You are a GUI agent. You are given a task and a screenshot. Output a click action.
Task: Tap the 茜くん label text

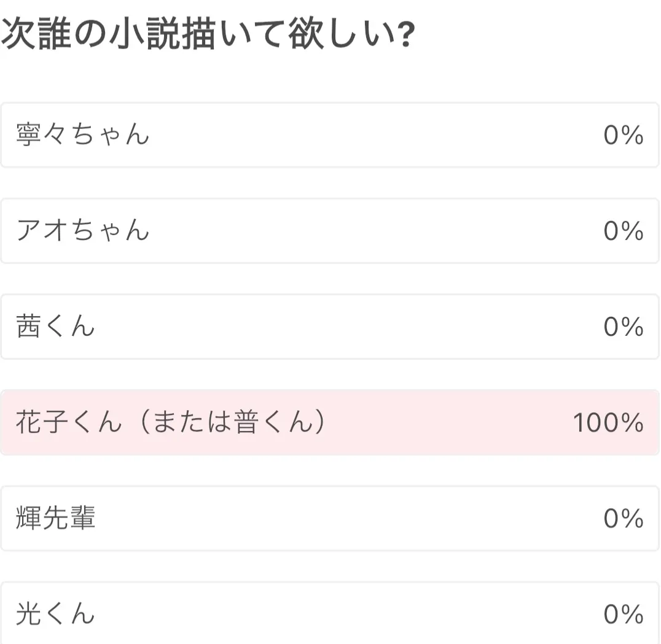click(55, 327)
